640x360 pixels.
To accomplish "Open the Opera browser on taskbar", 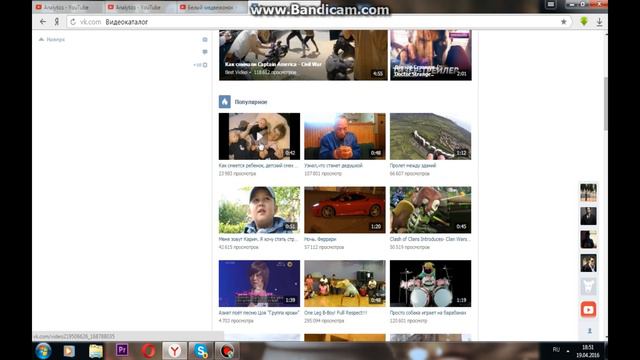I will click(149, 351).
